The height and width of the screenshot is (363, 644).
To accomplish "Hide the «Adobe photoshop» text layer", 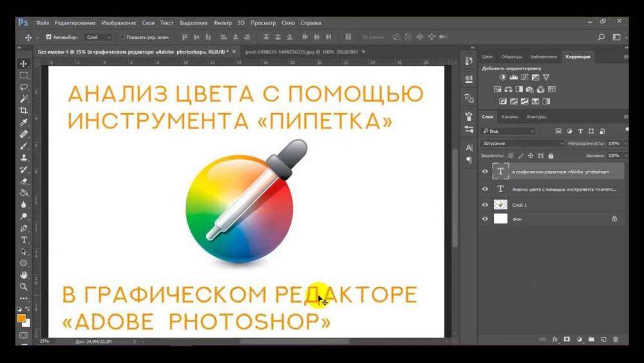I will pos(485,172).
